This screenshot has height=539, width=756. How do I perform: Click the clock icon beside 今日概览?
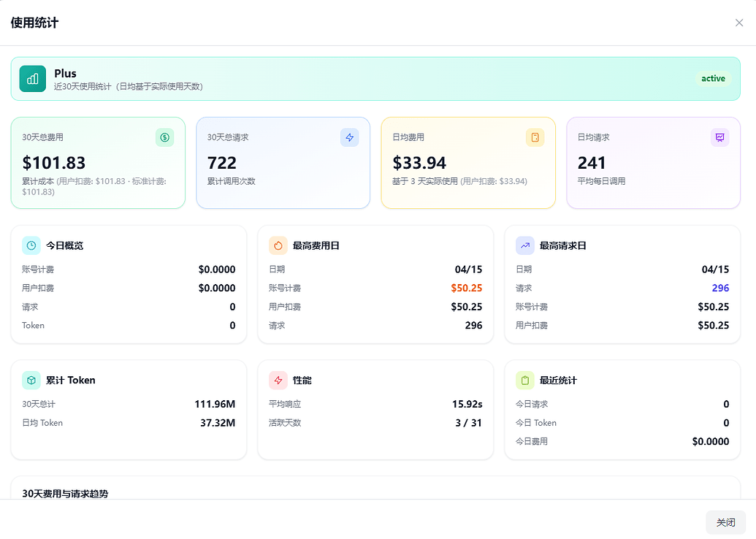point(31,245)
